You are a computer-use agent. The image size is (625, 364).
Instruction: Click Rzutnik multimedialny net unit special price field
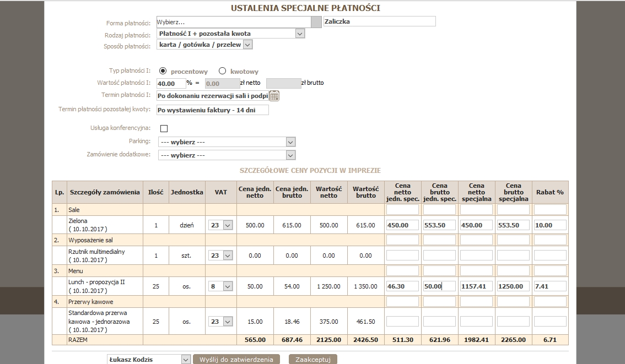click(x=402, y=256)
